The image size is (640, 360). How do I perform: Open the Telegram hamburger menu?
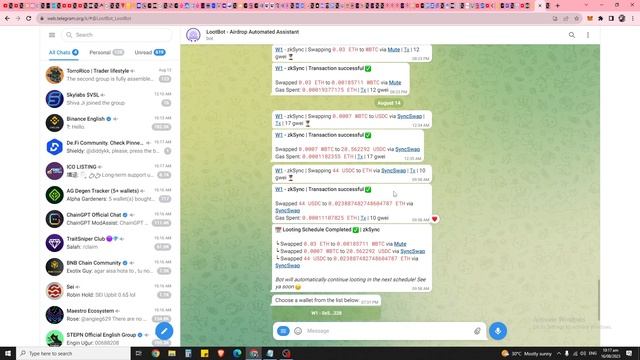52,35
